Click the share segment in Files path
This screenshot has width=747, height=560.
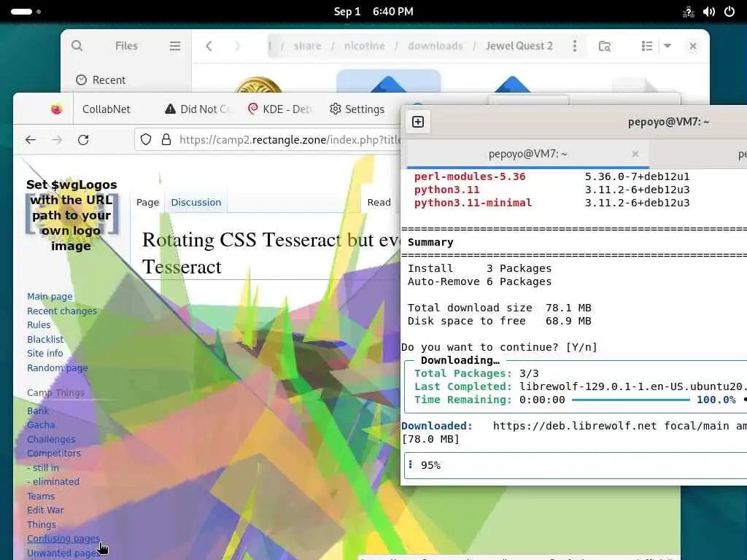307,46
